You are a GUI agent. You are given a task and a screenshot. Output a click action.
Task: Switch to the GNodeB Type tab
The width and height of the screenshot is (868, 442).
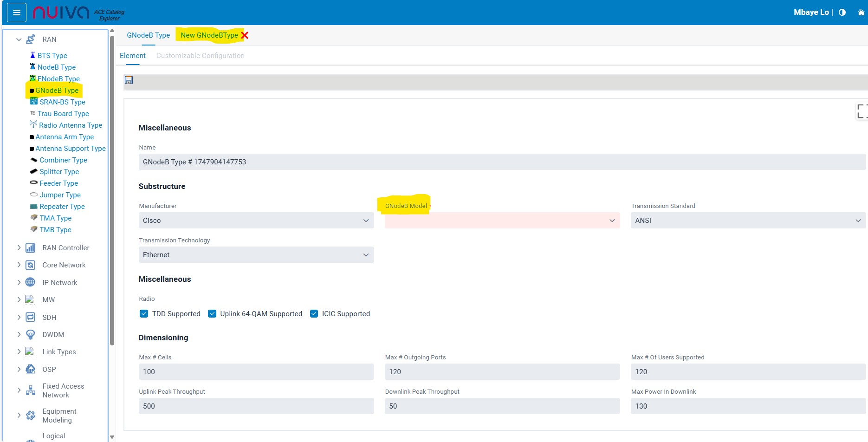(148, 35)
